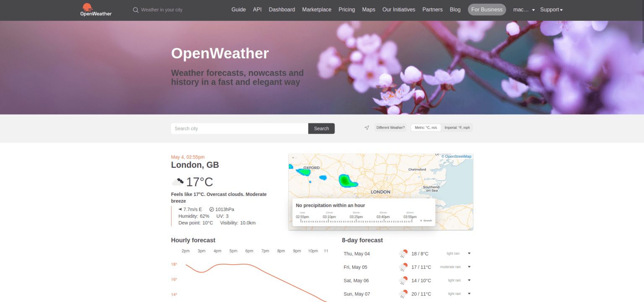Screen dimensions: 644x302
Task: Click the light rain icon for Thu, May 04
Action: click(x=403, y=253)
